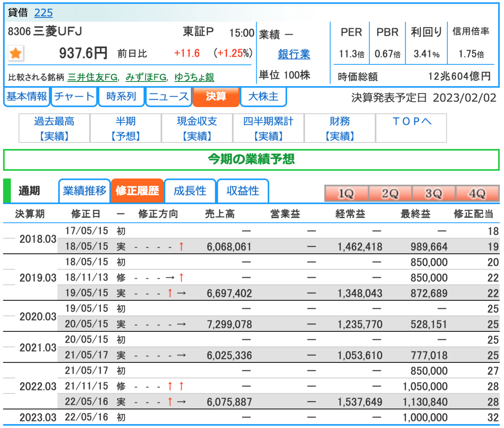Click the 1Q quarter button

click(346, 194)
